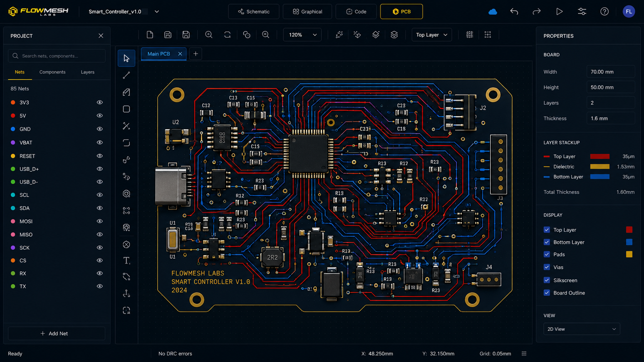Select the crossed-circle no-connect tool

[x=126, y=245]
